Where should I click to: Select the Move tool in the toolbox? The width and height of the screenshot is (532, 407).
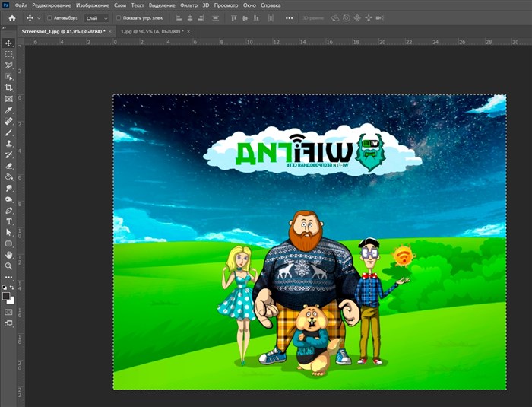[x=9, y=43]
